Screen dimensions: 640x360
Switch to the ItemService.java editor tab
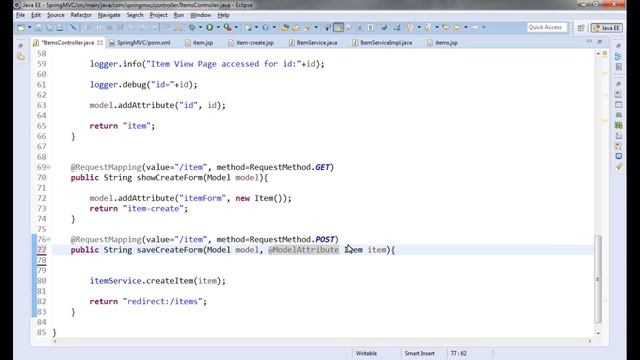pos(313,42)
